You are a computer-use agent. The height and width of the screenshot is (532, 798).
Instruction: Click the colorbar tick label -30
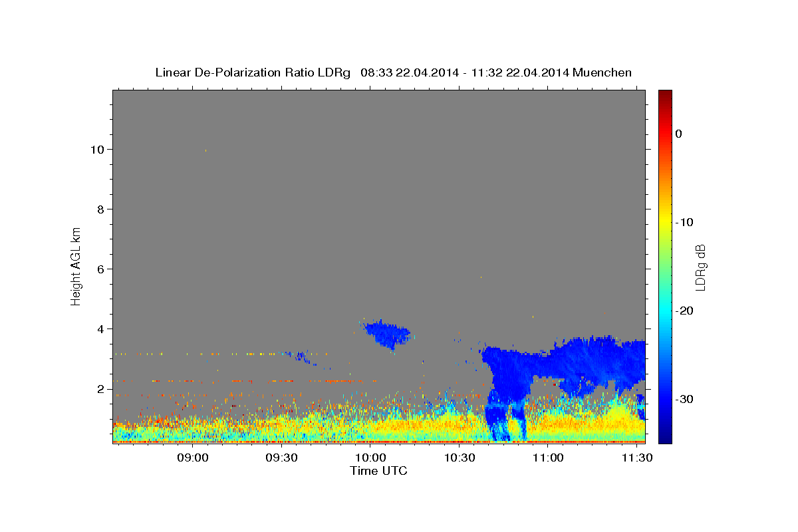pos(685,399)
